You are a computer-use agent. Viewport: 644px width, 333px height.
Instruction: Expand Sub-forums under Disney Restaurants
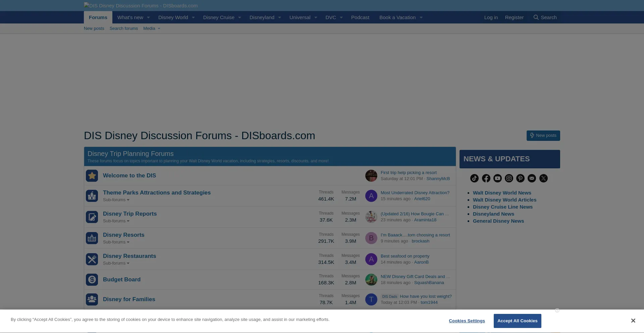tap(116, 263)
